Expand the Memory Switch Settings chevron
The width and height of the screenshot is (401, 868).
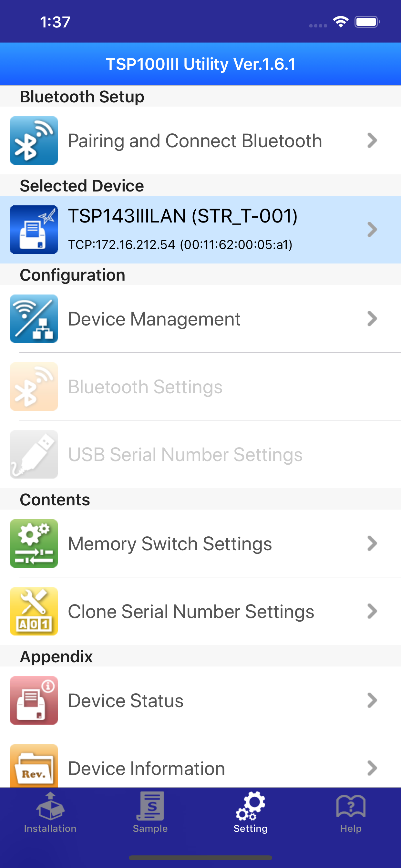pyautogui.click(x=372, y=543)
